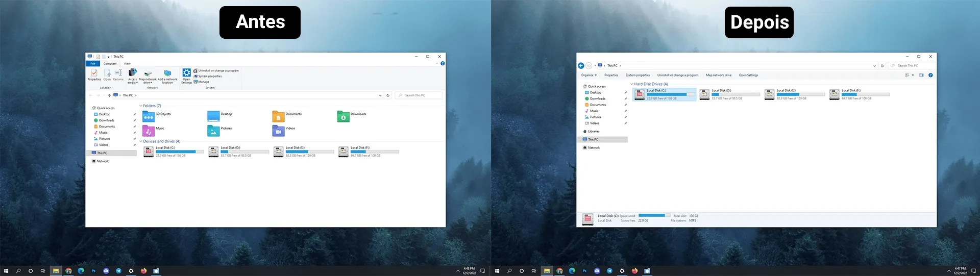The height and width of the screenshot is (276, 980).
Task: Collapse the Folders (7) group
Action: click(141, 106)
